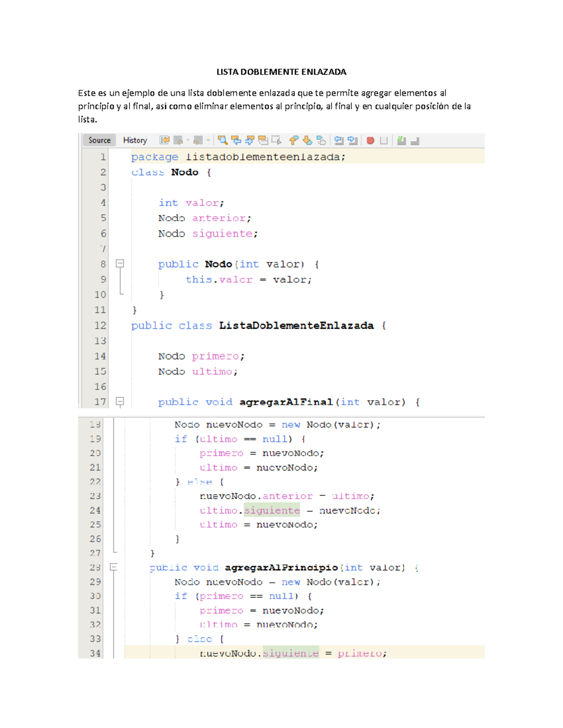
Task: Click the Find Selection magnifier icon
Action: pyautogui.click(x=223, y=140)
